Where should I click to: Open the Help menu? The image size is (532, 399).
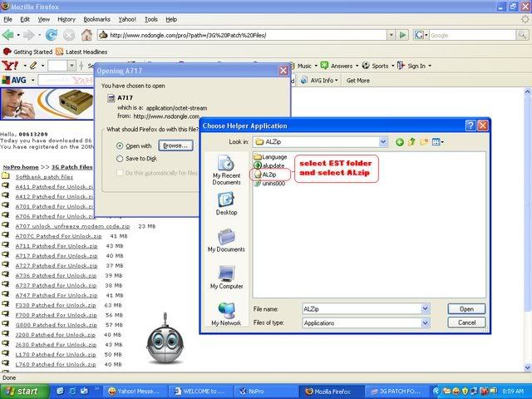pos(171,19)
